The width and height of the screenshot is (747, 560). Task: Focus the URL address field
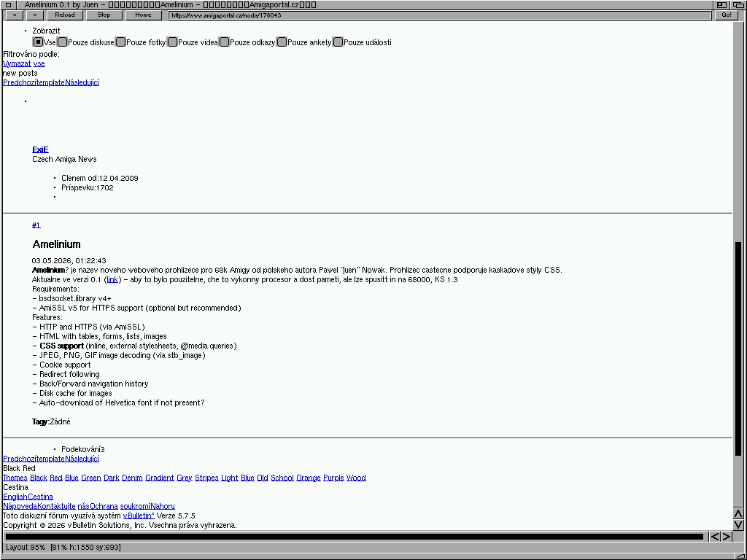click(x=440, y=15)
